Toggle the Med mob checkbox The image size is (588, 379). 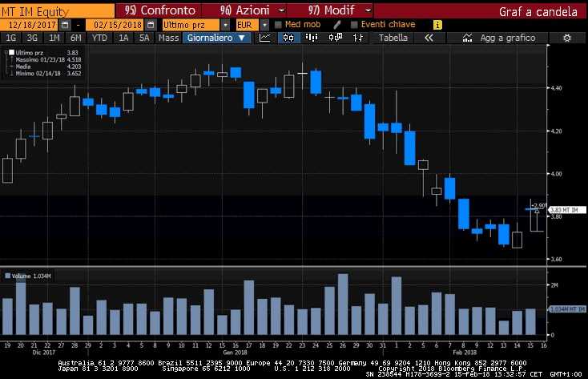pos(278,25)
